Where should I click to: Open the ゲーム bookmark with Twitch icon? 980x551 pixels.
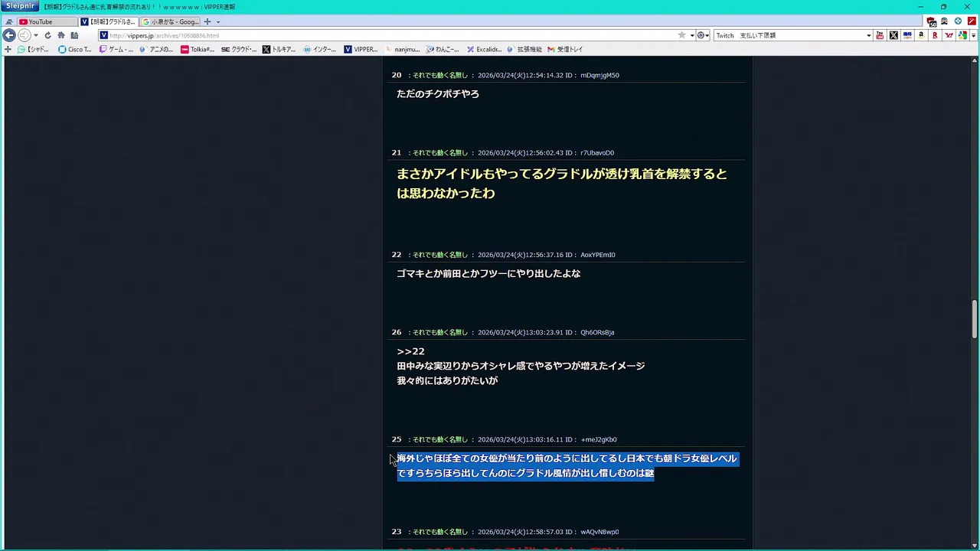(116, 49)
